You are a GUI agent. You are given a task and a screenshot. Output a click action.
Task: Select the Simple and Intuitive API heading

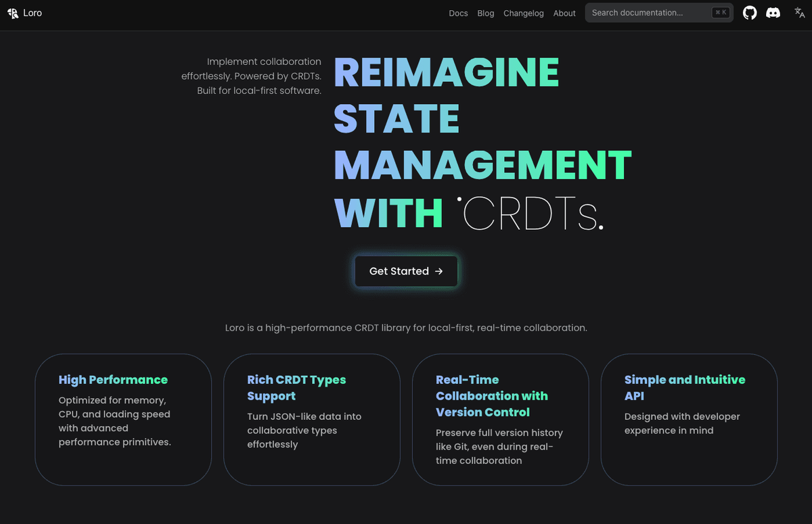click(685, 388)
